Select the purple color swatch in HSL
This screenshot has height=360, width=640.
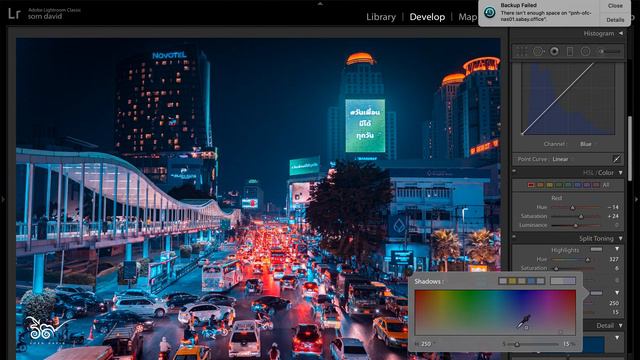[587, 185]
